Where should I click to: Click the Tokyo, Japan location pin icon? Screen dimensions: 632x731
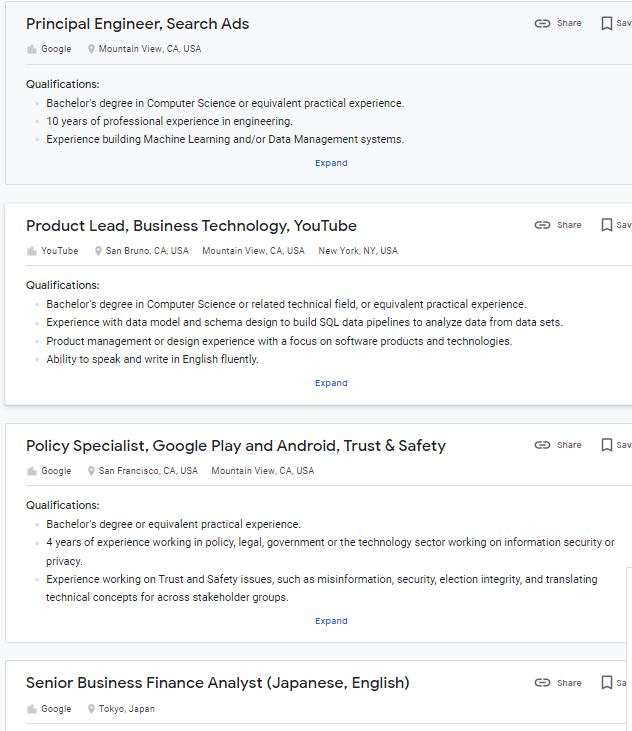pos(91,709)
